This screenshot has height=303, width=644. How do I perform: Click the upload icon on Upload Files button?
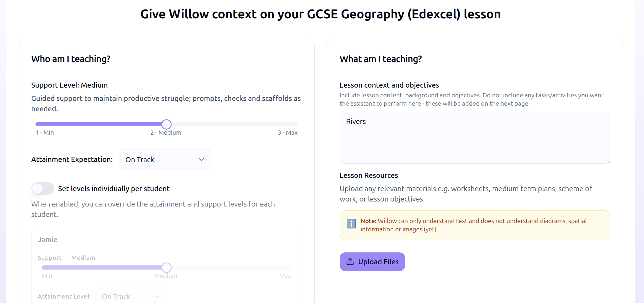click(350, 262)
